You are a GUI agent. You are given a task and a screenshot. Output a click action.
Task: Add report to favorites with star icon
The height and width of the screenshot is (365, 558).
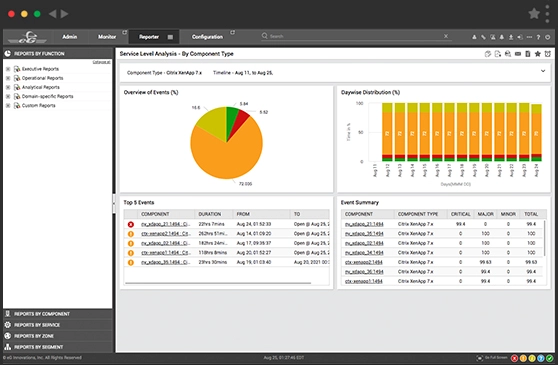538,54
